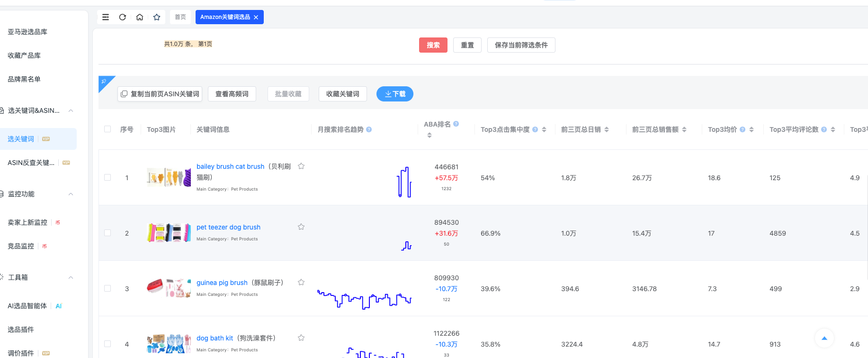Collapse the 监控功能 sidebar group
Viewport: 868px width, 358px height.
pyautogui.click(x=71, y=194)
